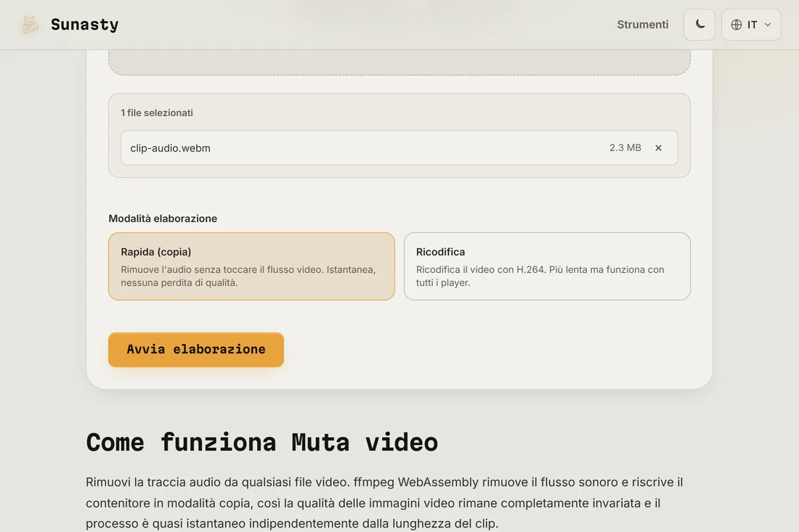Screen dimensions: 799x532
Task: Click the 2.3 MB file size label
Action: pos(625,147)
